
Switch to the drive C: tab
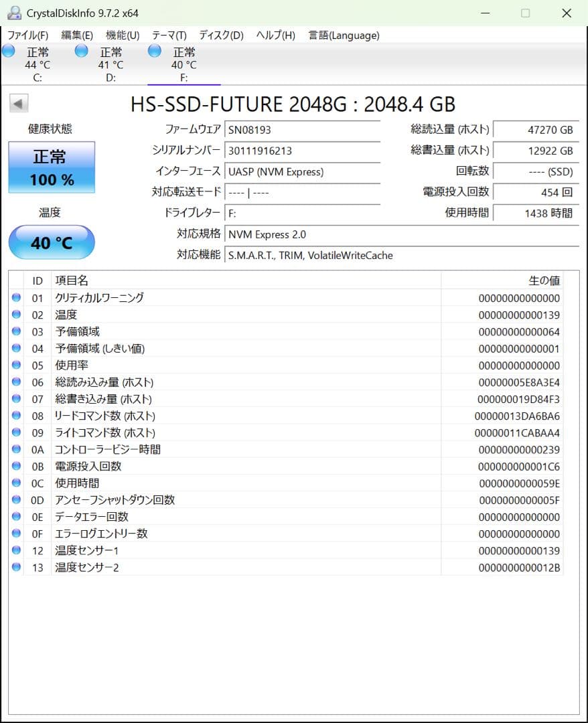tap(38, 64)
